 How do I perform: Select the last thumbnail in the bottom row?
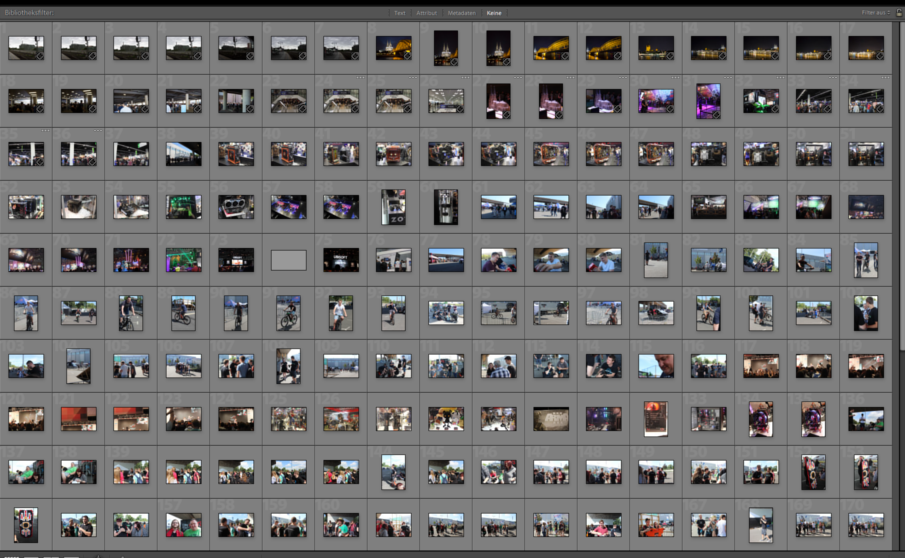click(865, 525)
